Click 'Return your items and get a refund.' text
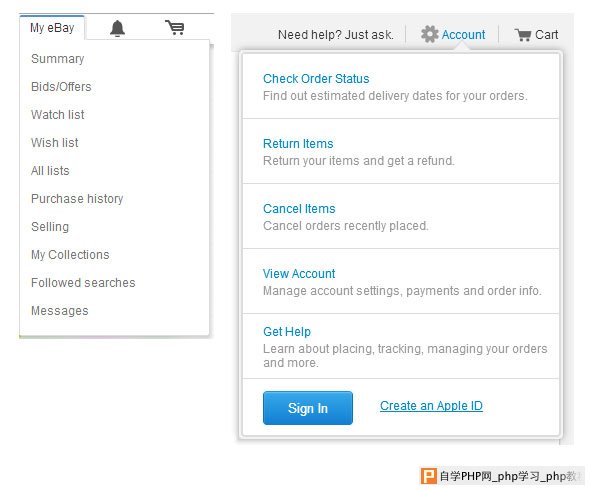 (x=359, y=161)
